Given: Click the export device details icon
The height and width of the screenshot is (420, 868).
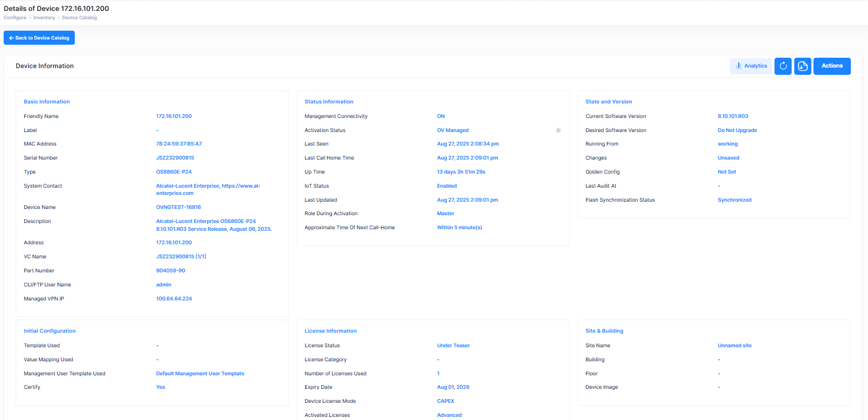Looking at the screenshot, I should (x=803, y=66).
